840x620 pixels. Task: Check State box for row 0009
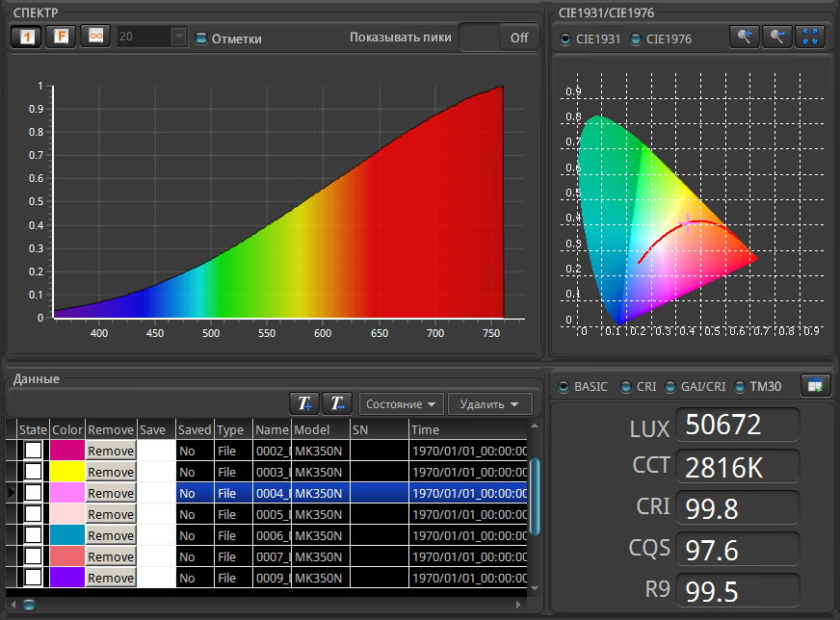[x=33, y=578]
